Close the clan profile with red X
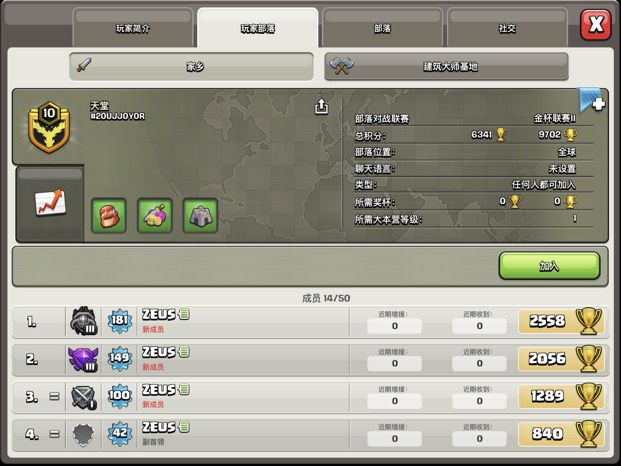The width and height of the screenshot is (621, 466). click(x=596, y=25)
